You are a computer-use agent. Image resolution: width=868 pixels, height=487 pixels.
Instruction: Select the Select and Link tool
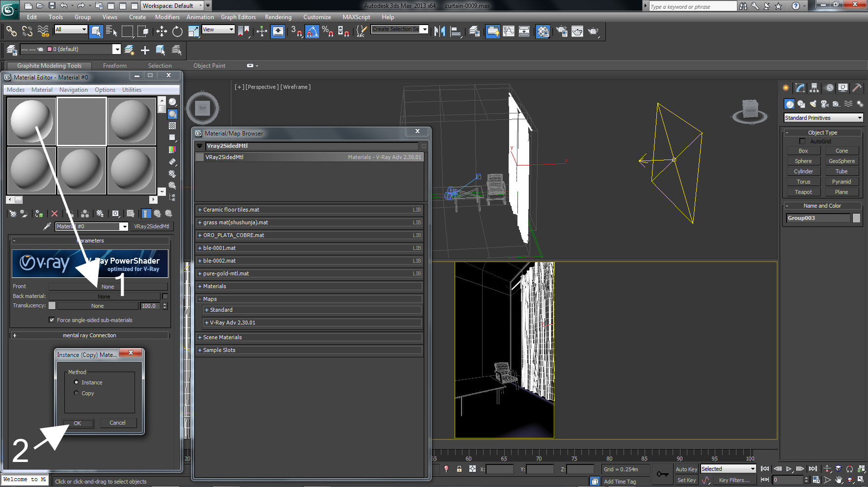tap(11, 31)
